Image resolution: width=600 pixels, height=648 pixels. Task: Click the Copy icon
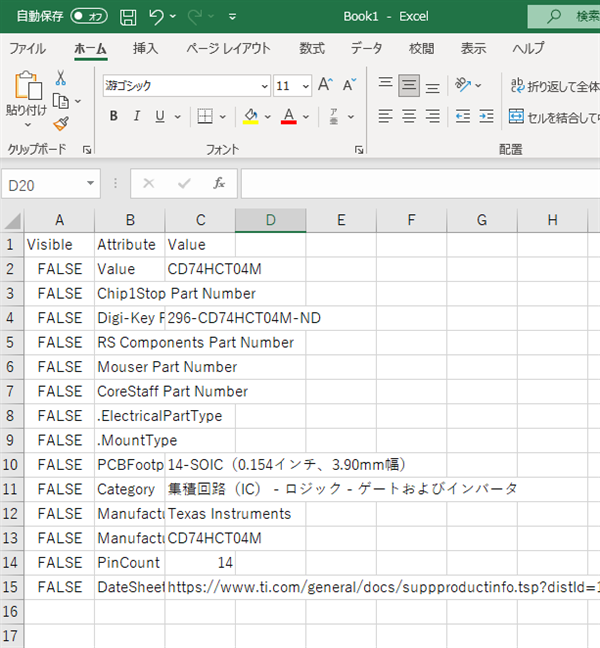[61, 101]
